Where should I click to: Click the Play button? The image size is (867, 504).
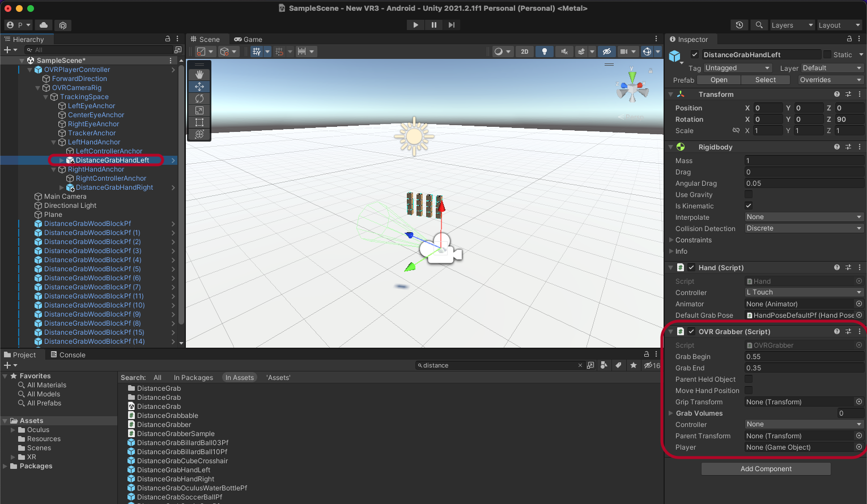click(415, 25)
